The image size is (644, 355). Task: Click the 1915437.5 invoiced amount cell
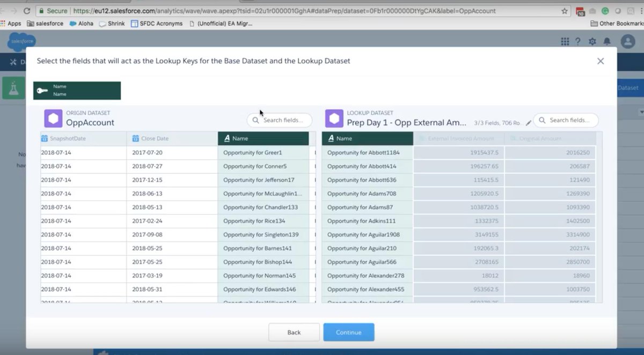coord(459,153)
